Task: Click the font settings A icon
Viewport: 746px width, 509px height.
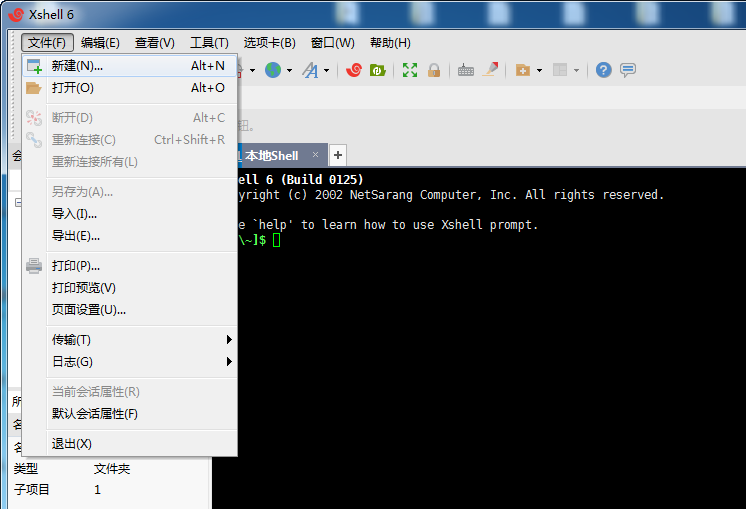Action: [310, 70]
